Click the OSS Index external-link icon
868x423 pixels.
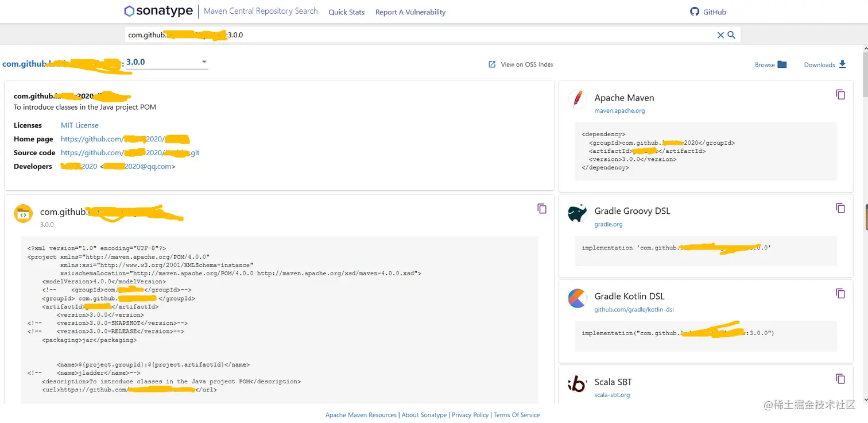pyautogui.click(x=492, y=64)
